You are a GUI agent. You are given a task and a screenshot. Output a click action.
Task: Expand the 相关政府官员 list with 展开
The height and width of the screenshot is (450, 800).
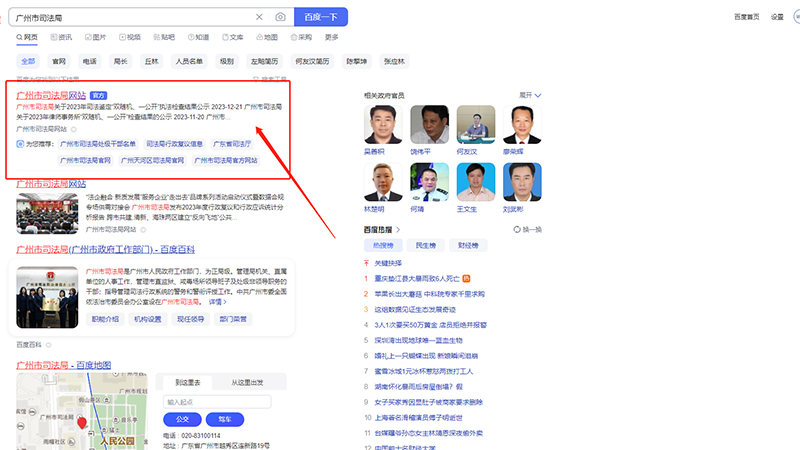point(530,95)
